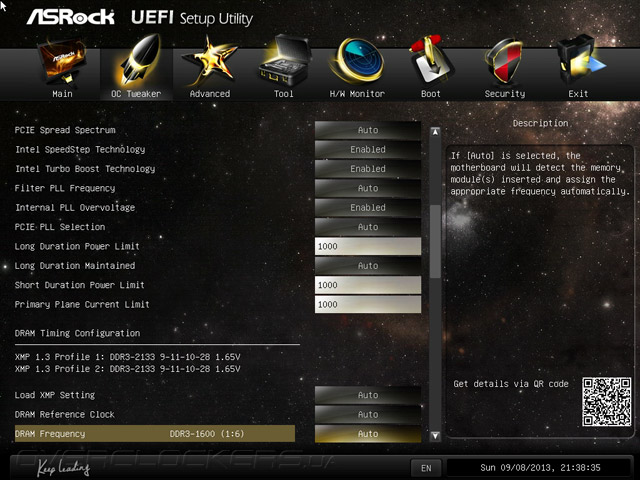Image resolution: width=640 pixels, height=480 pixels.
Task: Toggle Intel SpeedStep Technology Enabled value
Action: coord(368,149)
